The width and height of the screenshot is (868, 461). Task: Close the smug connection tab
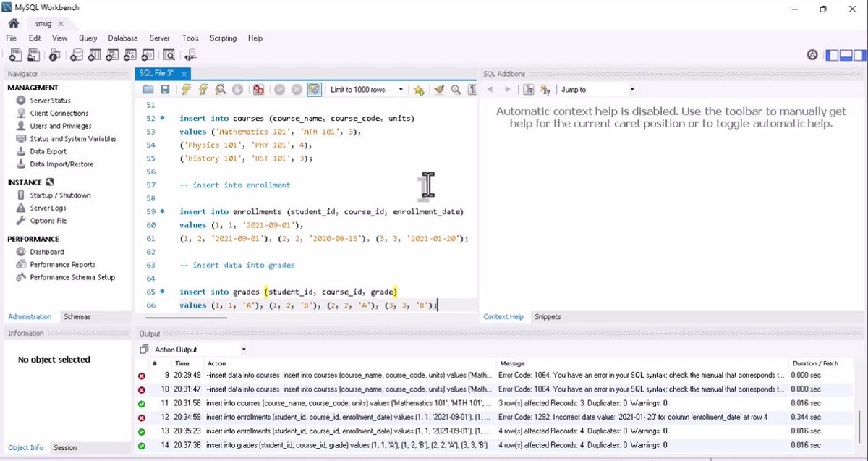click(x=61, y=24)
